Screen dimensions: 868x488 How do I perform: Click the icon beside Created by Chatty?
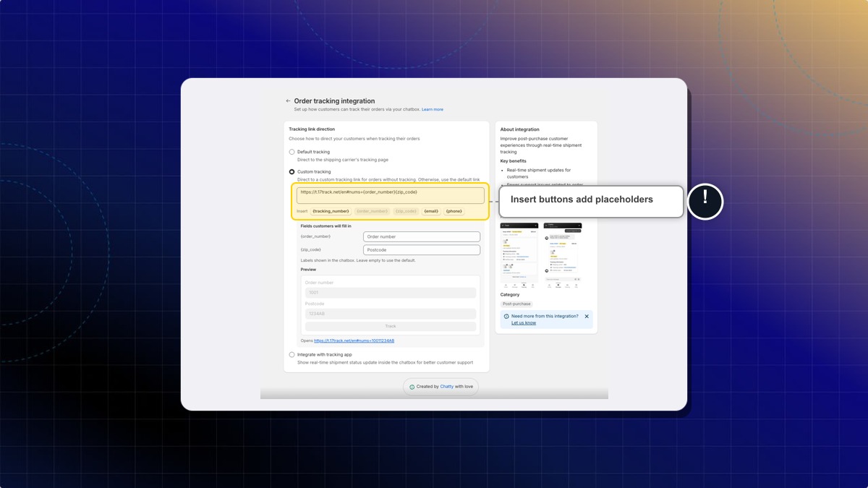click(412, 387)
